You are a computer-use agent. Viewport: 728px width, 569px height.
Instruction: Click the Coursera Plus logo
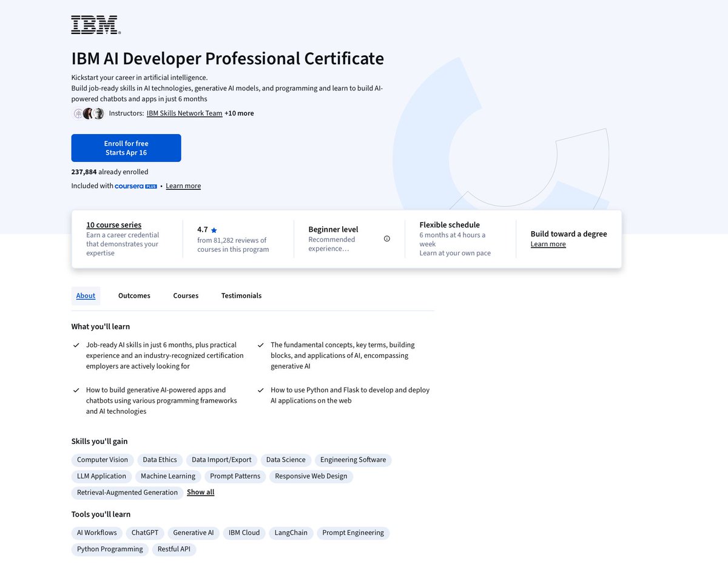135,186
